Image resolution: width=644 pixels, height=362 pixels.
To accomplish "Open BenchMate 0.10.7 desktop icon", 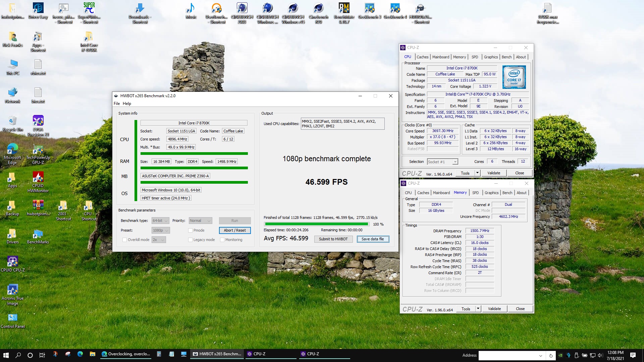I will coord(344,13).
